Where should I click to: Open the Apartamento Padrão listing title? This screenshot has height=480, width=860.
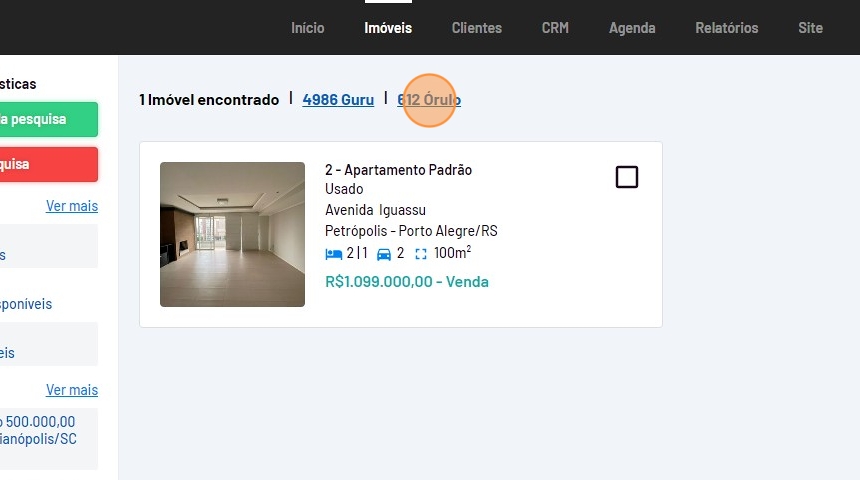[398, 170]
